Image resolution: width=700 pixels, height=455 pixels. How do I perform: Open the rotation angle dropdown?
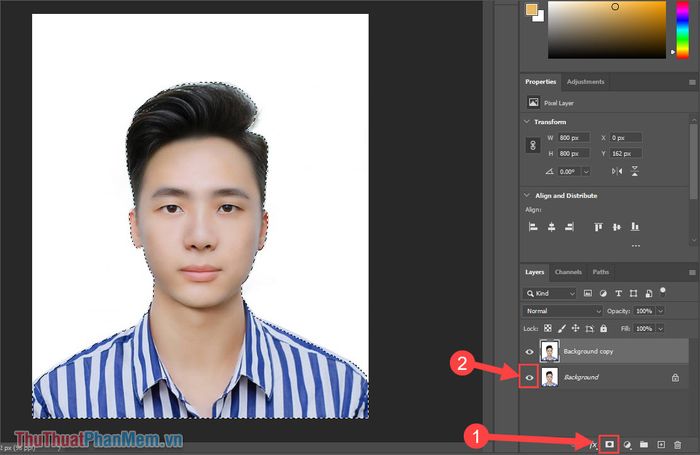click(x=586, y=171)
